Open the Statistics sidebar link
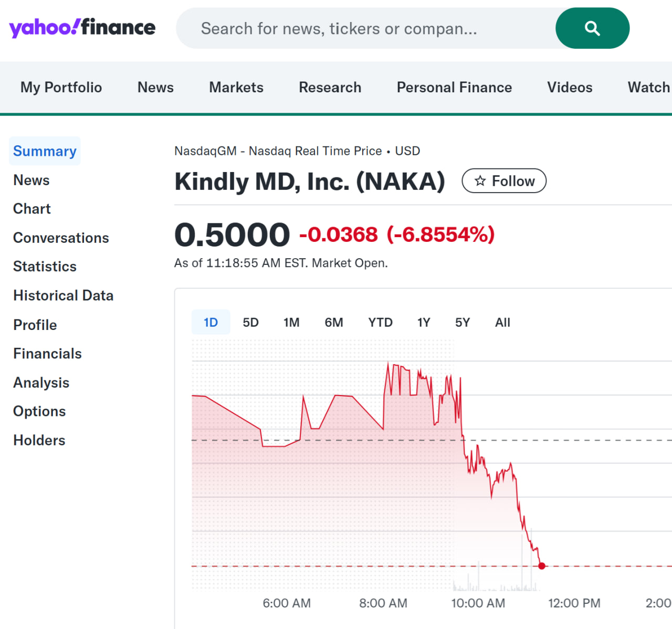This screenshot has width=672, height=629. tap(45, 266)
